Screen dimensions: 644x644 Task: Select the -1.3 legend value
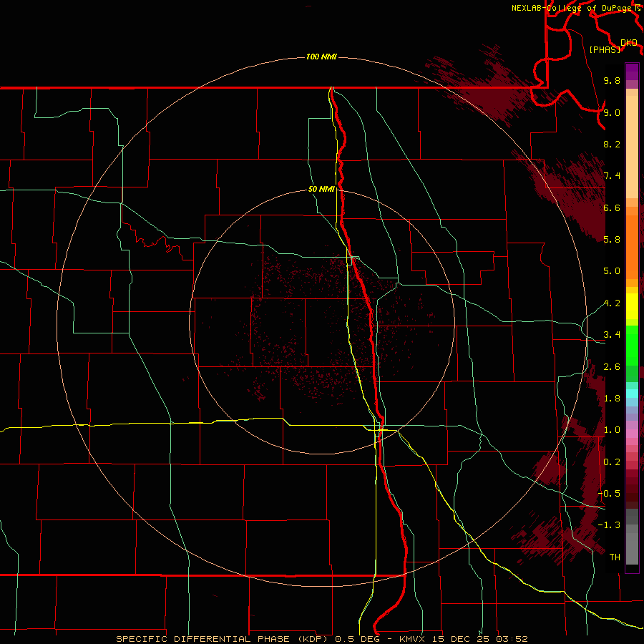(x=609, y=525)
